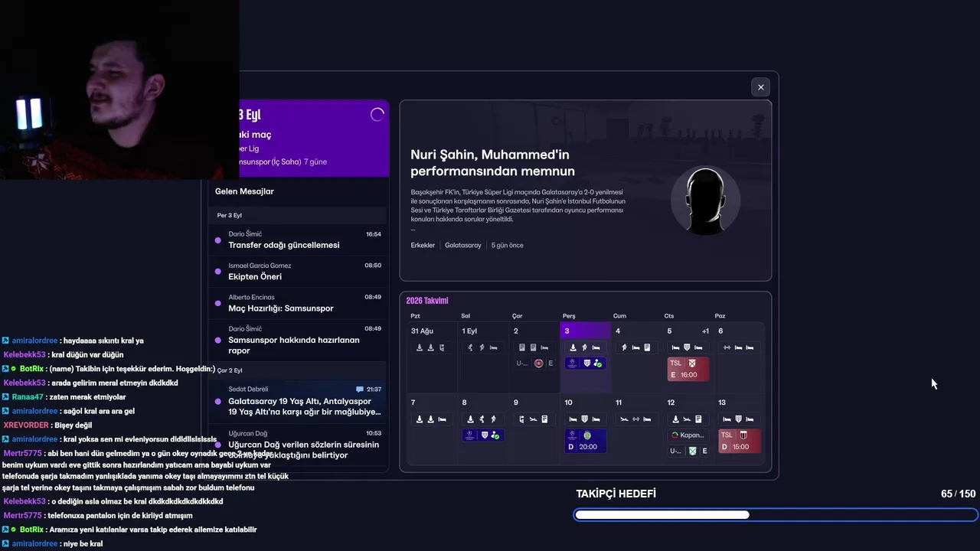Viewport: 980px width, 551px height.
Task: Click the +1 extra events badge on day 5
Action: [705, 331]
